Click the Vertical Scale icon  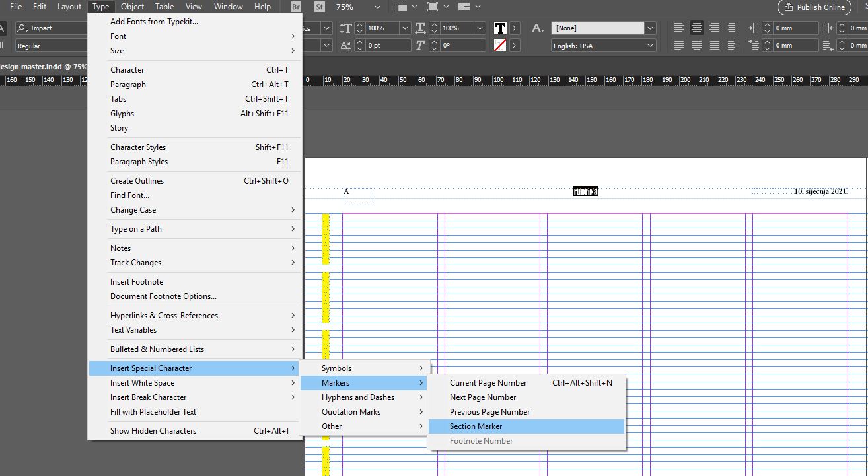346,28
